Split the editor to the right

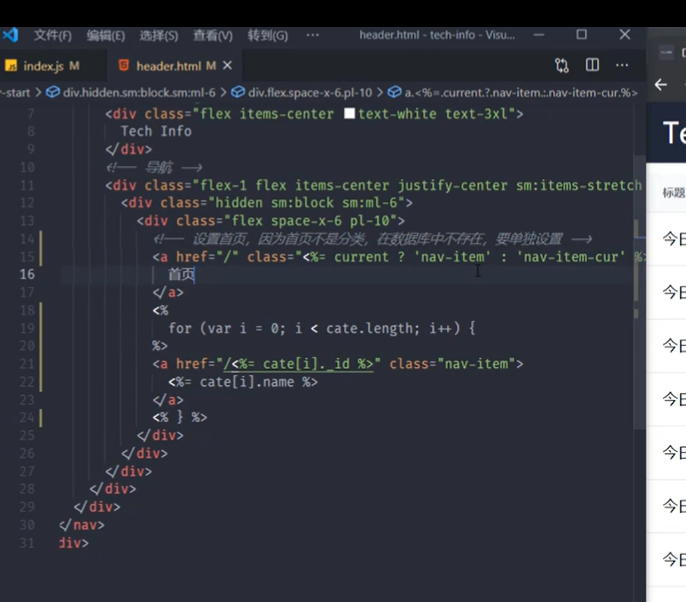coord(592,65)
